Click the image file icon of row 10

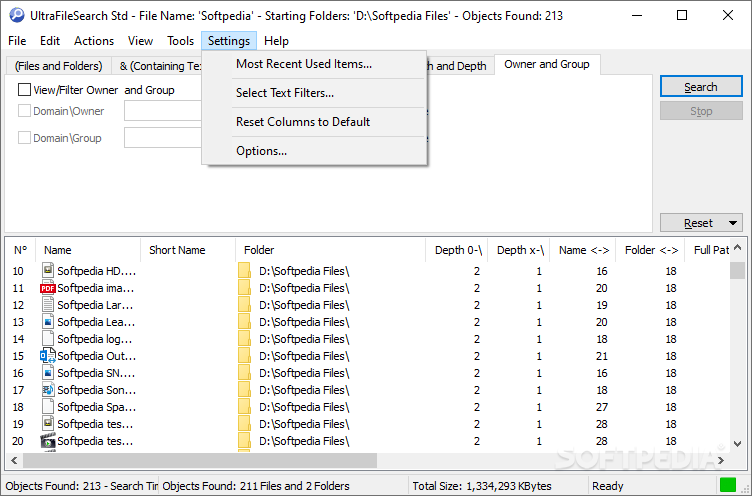47,271
